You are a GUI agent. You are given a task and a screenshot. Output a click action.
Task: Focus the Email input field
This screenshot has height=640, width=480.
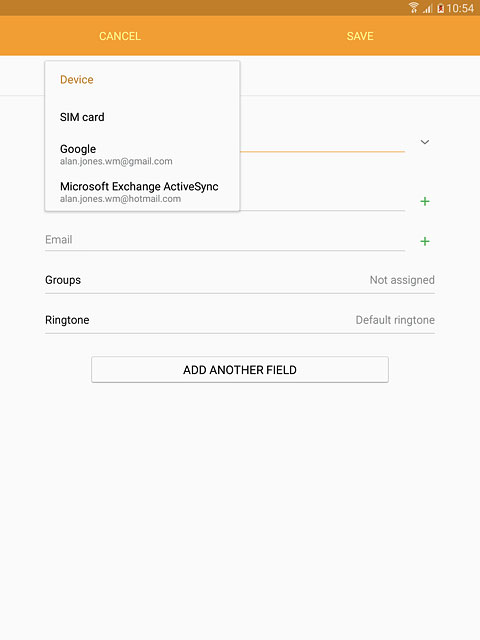(x=225, y=240)
